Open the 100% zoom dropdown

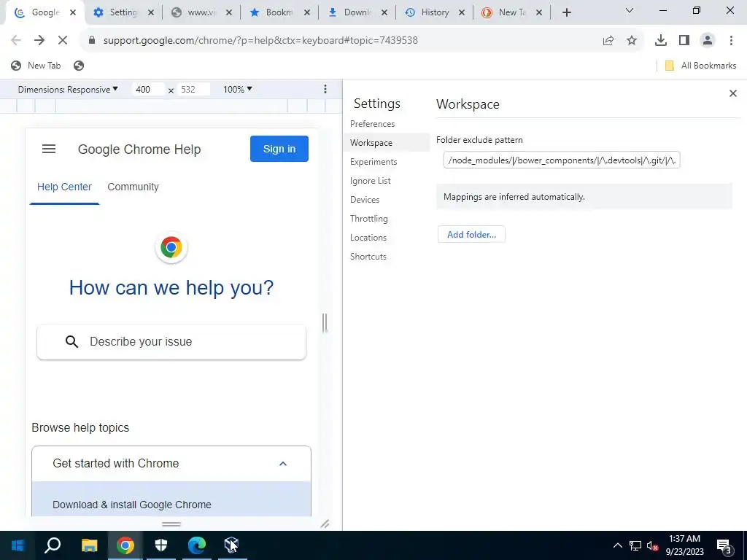(238, 90)
